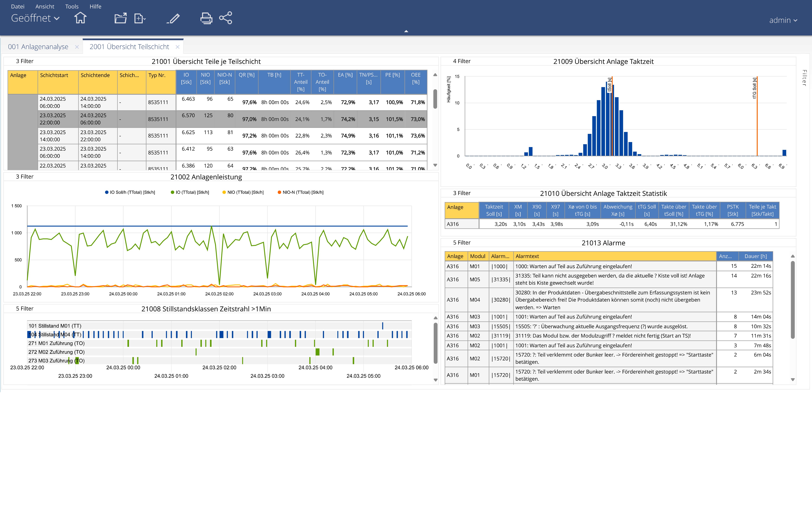Click OEE value 73,6%
The width and height of the screenshot is (812, 525).
[418, 136]
